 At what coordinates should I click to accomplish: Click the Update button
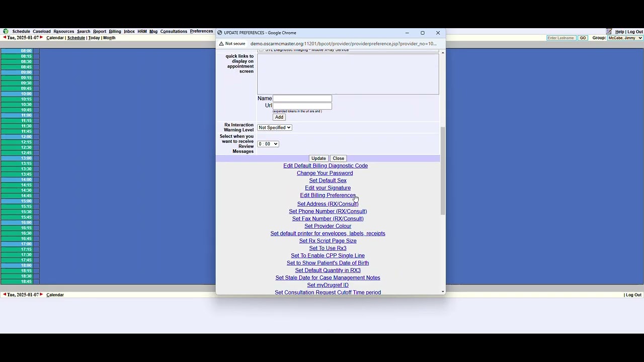pyautogui.click(x=318, y=158)
